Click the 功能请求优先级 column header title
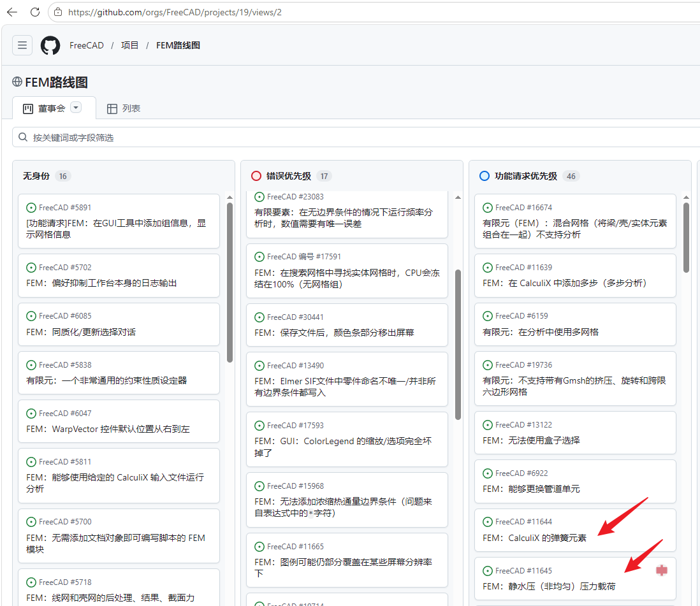The image size is (700, 606). click(x=526, y=176)
